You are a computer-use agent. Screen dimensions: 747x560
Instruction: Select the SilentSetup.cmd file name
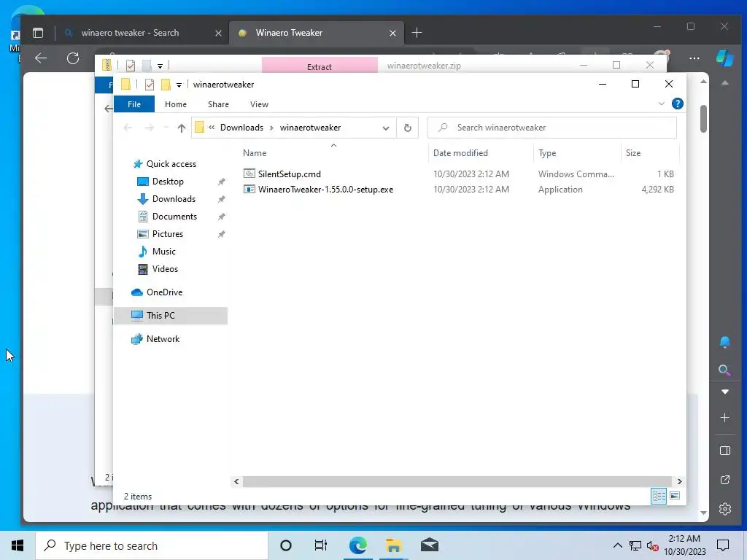click(289, 174)
